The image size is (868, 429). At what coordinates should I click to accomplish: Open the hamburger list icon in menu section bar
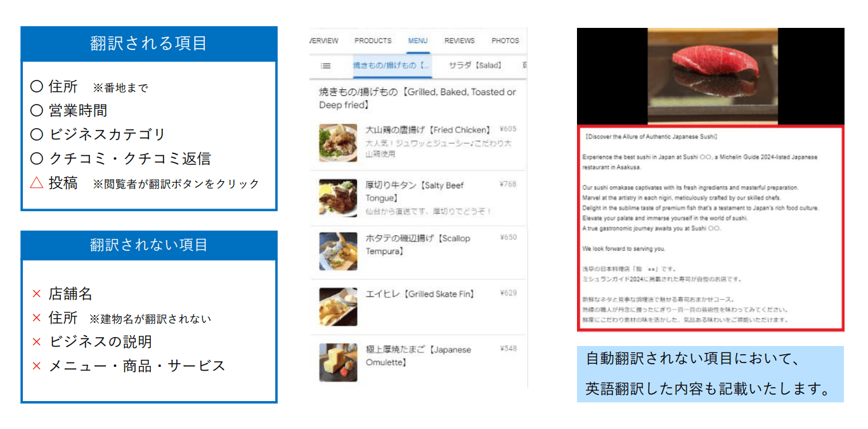coord(326,65)
